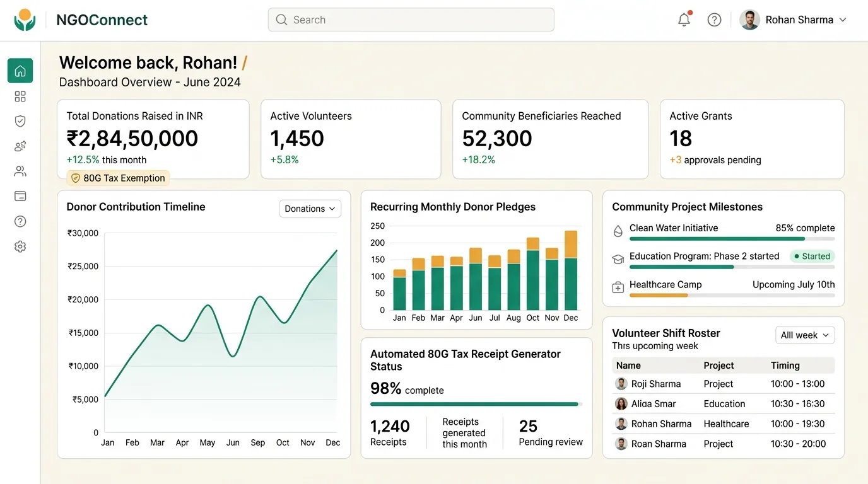Click Roan Sharma's name in the roster
868x484 pixels.
pos(659,444)
